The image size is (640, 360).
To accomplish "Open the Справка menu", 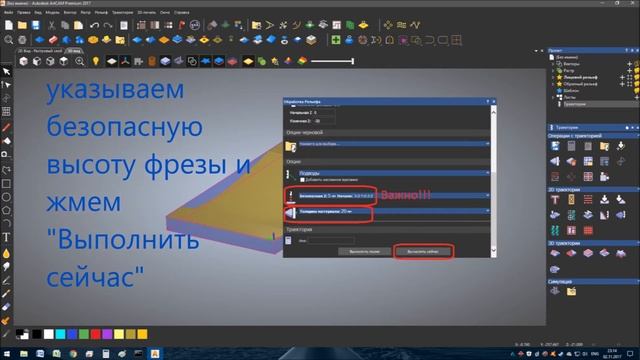I will point(182,13).
